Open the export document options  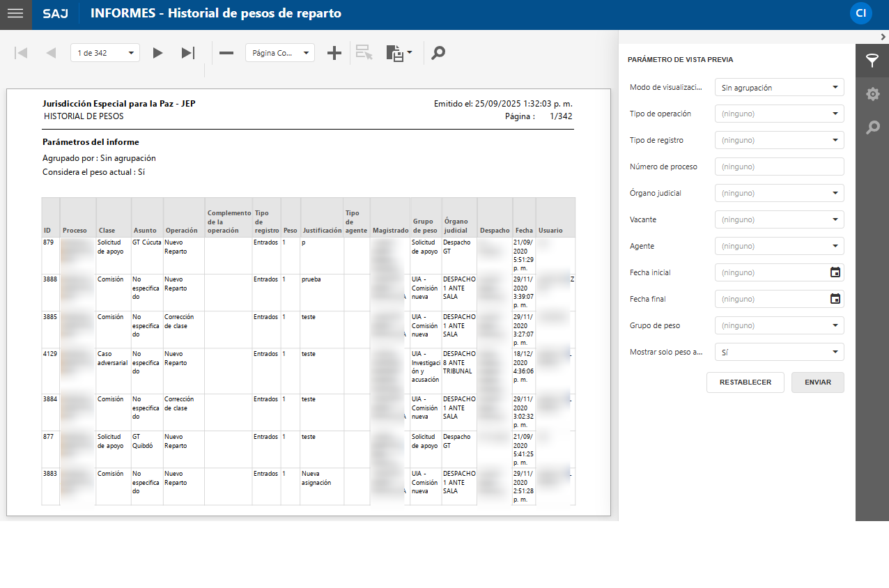[x=399, y=53]
